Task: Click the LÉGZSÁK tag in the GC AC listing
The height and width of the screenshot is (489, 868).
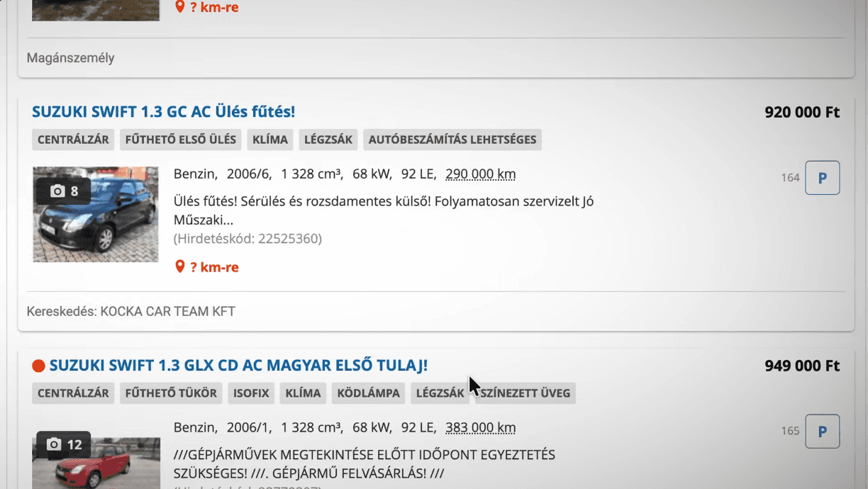Action: (328, 140)
